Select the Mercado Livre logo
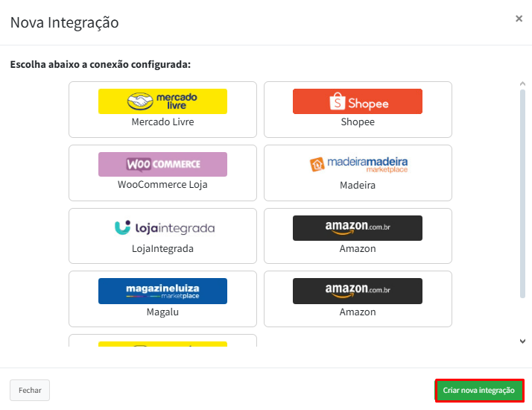Viewport: 532px width, 410px height. [162, 101]
